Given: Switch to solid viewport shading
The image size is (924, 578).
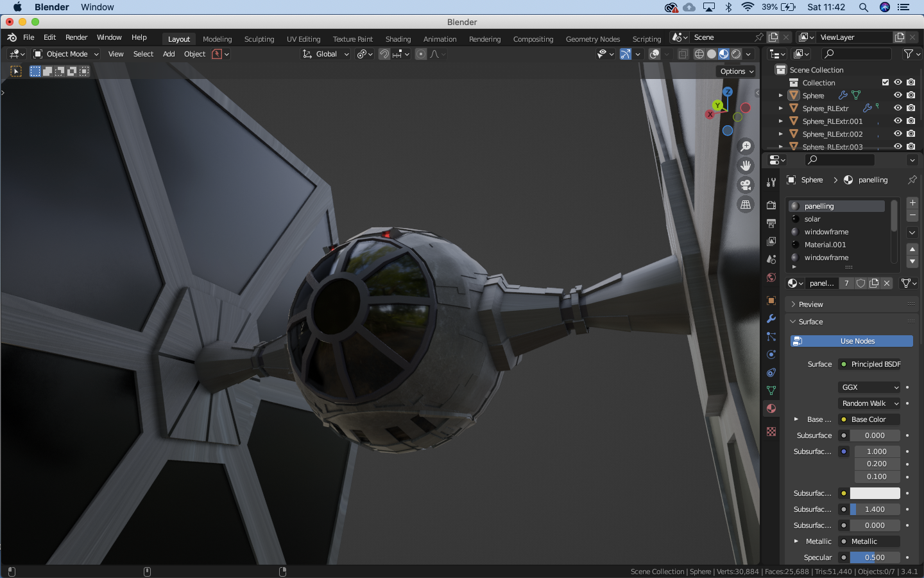Looking at the screenshot, I should tap(712, 54).
